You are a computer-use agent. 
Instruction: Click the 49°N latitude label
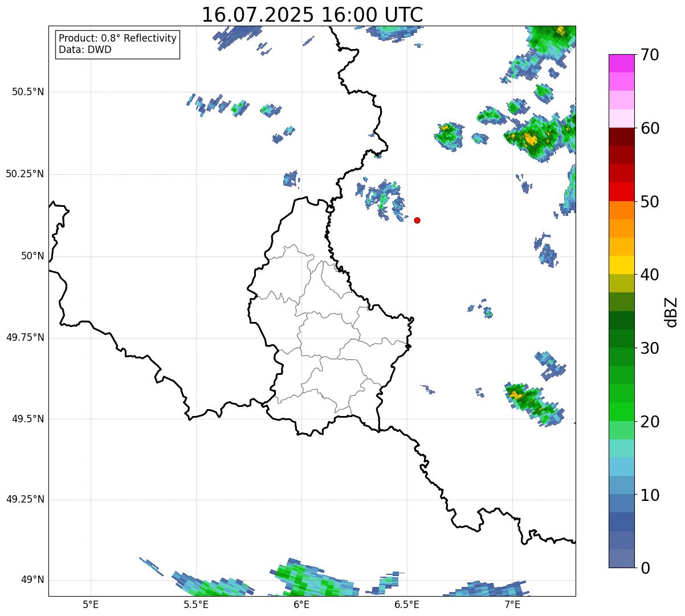(x=32, y=580)
